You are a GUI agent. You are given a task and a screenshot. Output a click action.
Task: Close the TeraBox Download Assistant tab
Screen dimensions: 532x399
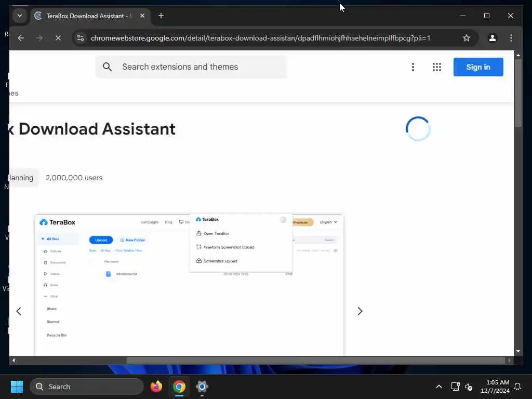(x=142, y=16)
